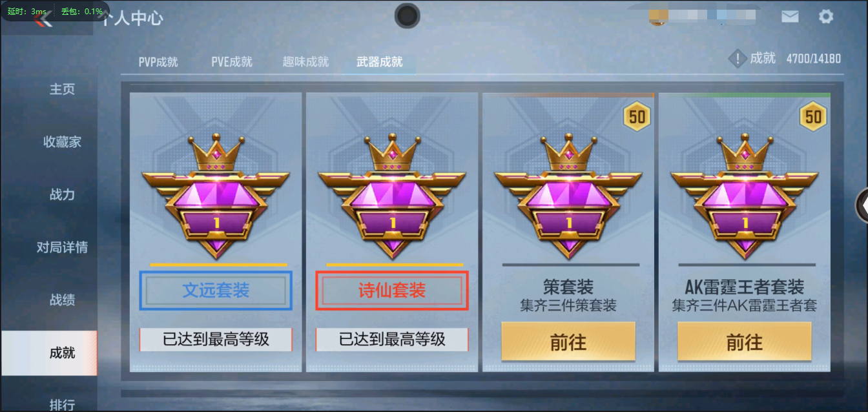The image size is (868, 412).
Task: Tap the back arrow icon
Action: tap(44, 19)
